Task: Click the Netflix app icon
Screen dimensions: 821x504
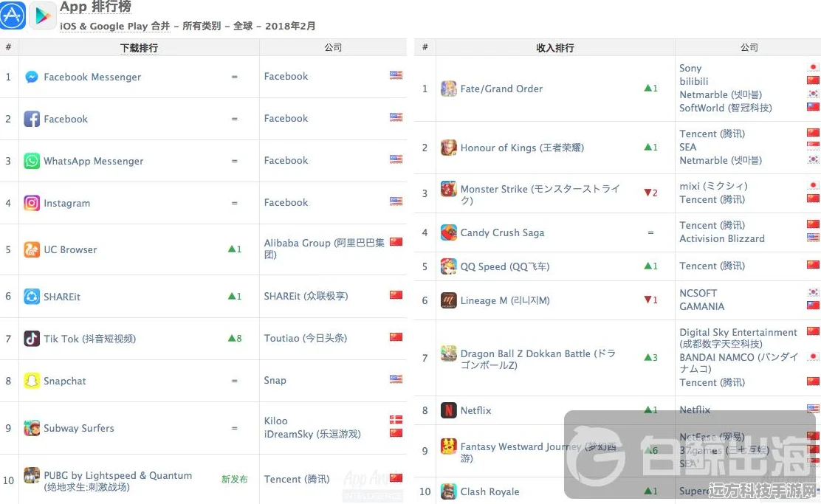Action: coord(448,410)
